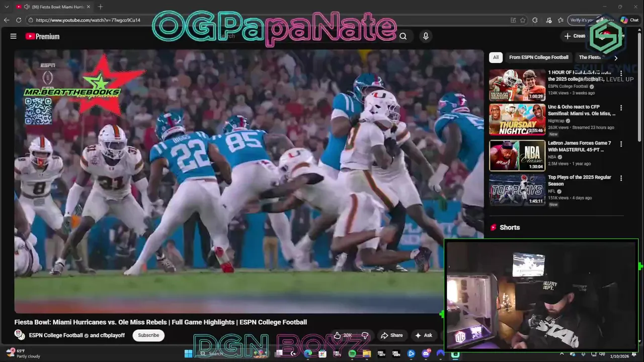Open a new browser tab
644x362 pixels.
[x=100, y=7]
